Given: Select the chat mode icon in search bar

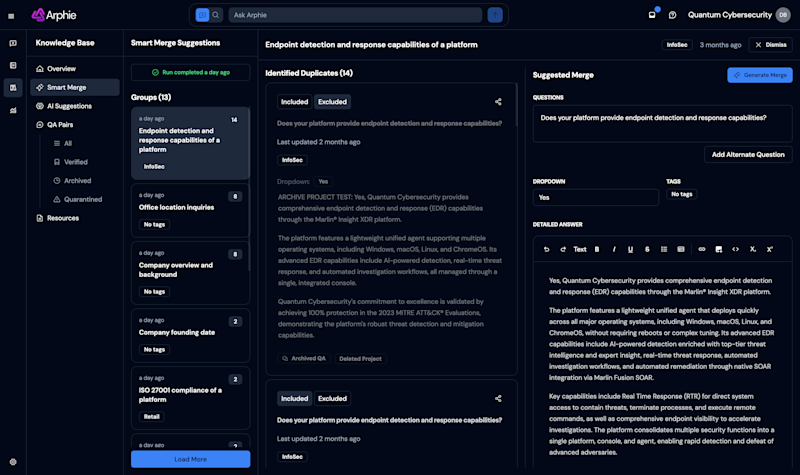Looking at the screenshot, I should click(x=203, y=15).
